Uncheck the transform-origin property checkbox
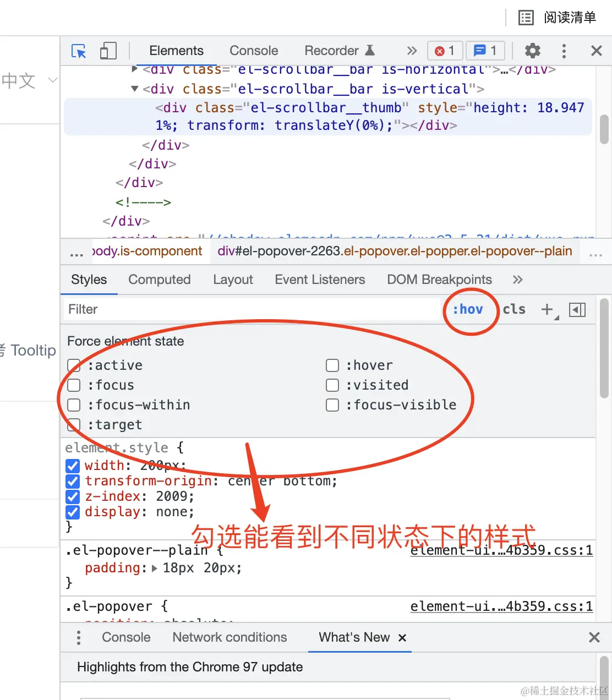612x700 pixels. [73, 482]
